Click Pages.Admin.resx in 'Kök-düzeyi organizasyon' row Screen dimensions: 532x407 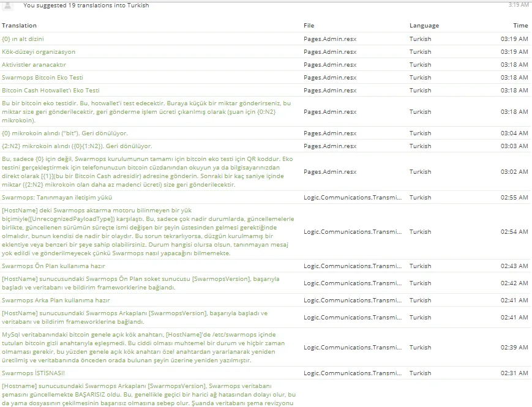click(x=330, y=52)
